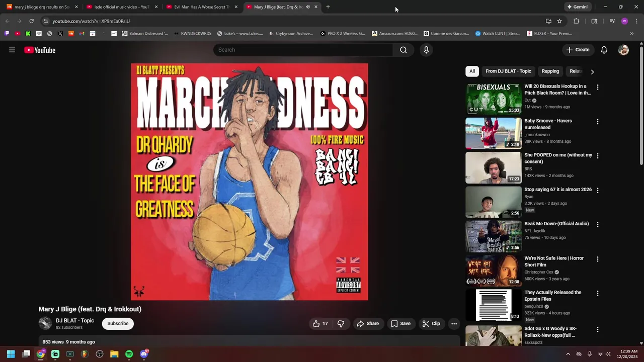Open the 'Amazon.com: HD60' bookmark
Viewport: 644px width, 362px height.
pyautogui.click(x=394, y=34)
